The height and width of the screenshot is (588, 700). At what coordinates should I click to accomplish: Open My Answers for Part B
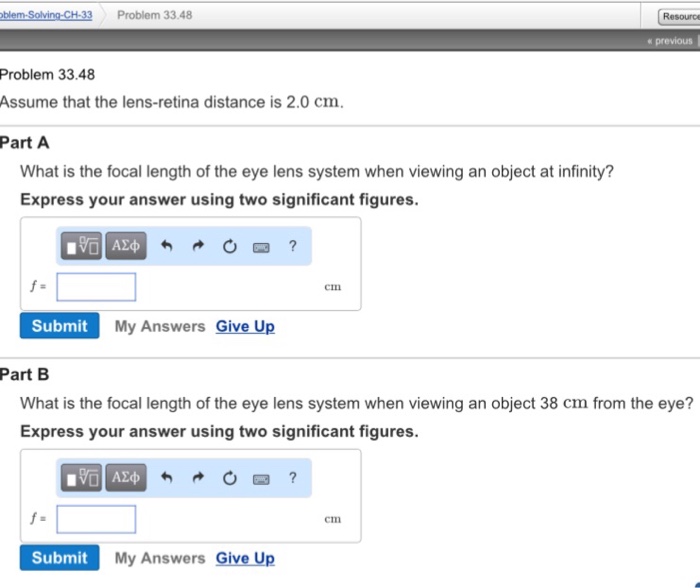tap(160, 559)
